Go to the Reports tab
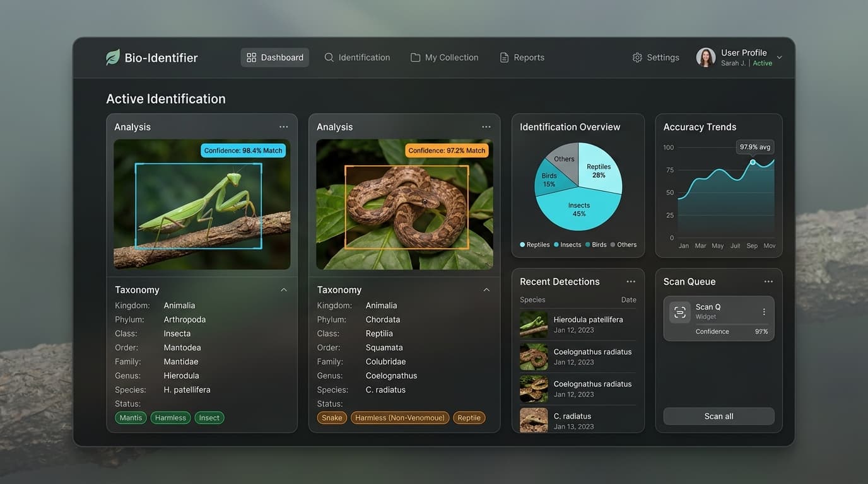 522,57
